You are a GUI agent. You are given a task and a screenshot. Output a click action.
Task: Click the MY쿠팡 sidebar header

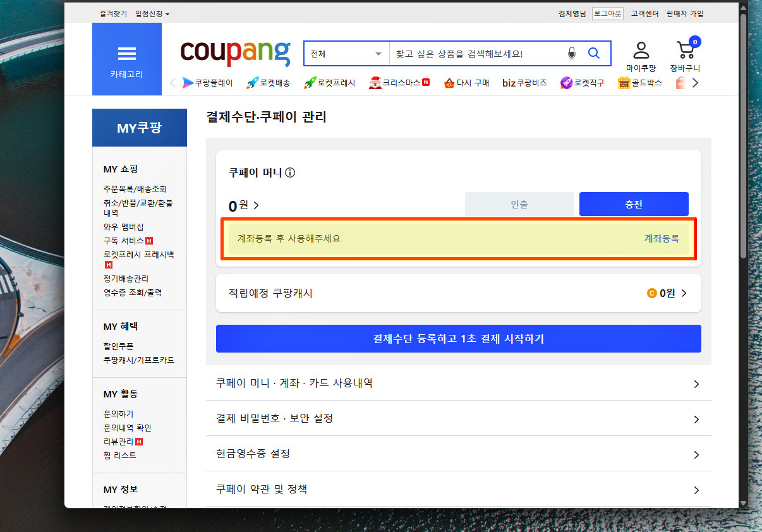pos(140,128)
